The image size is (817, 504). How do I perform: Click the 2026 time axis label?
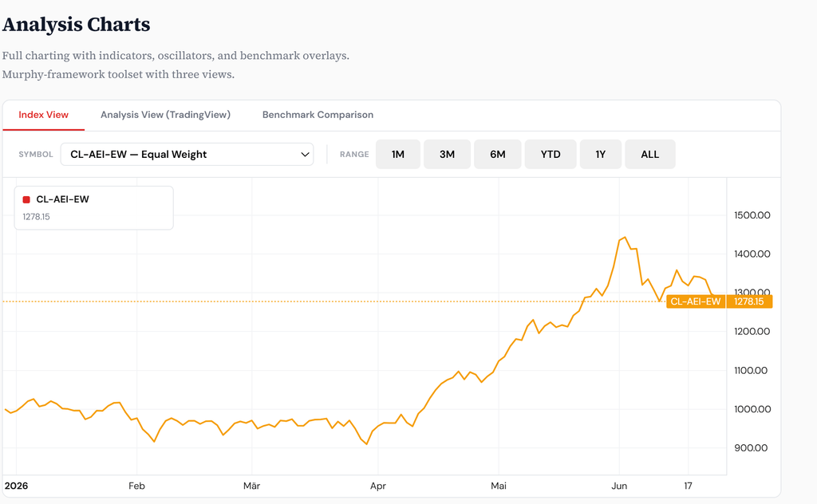point(16,486)
